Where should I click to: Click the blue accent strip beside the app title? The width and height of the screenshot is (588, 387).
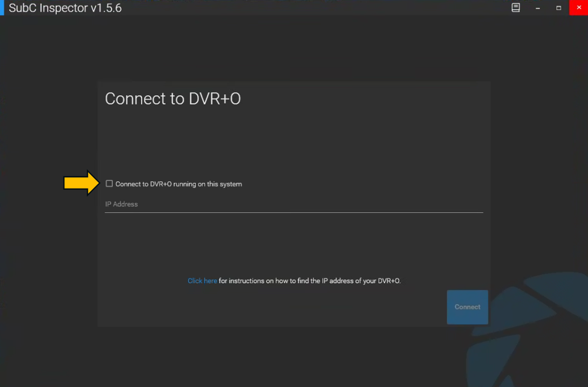(x=2, y=8)
